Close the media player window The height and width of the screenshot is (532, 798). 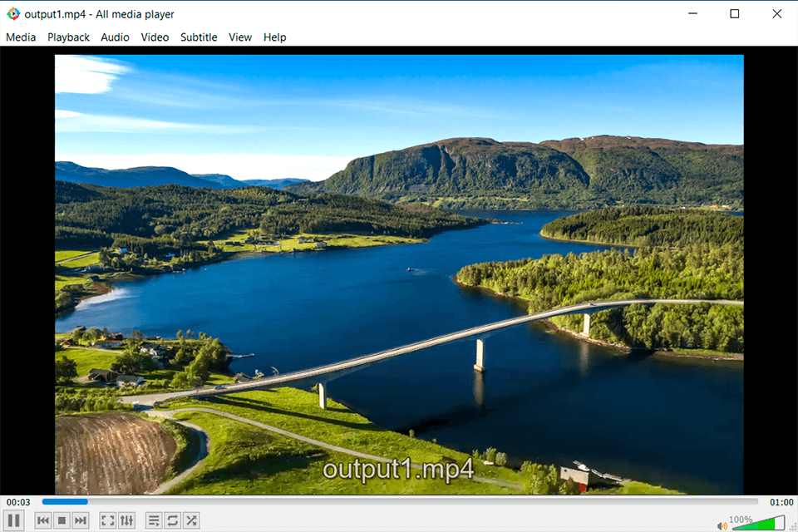pos(776,14)
